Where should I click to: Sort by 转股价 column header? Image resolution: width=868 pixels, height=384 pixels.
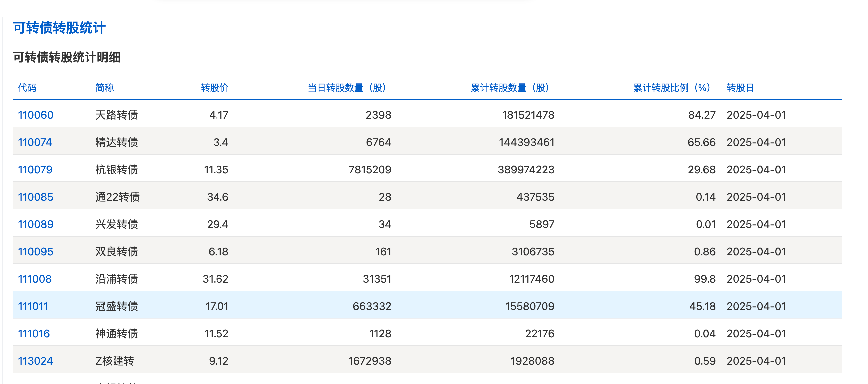click(x=214, y=88)
